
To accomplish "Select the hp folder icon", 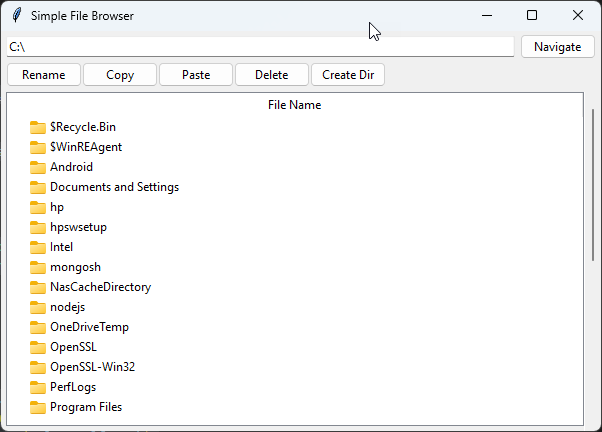I will coord(38,207).
